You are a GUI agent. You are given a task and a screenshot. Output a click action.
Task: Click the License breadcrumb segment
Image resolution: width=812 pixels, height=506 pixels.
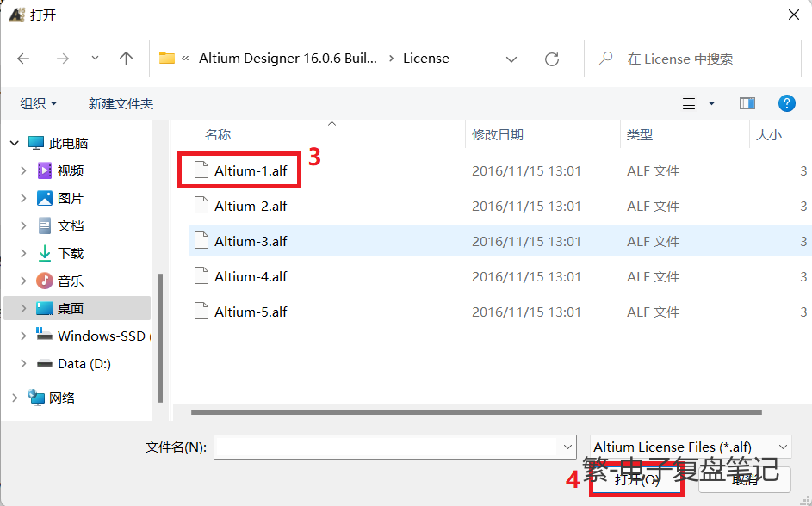426,59
